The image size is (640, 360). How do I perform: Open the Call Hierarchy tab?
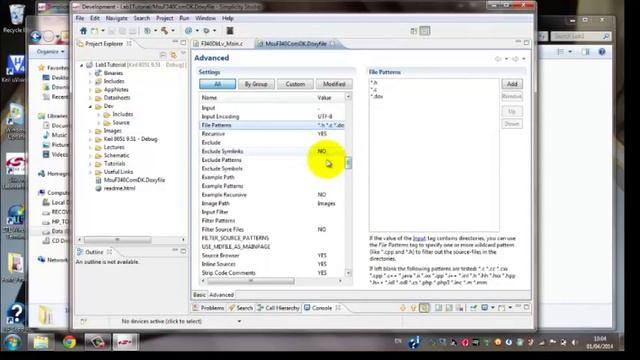click(x=278, y=308)
